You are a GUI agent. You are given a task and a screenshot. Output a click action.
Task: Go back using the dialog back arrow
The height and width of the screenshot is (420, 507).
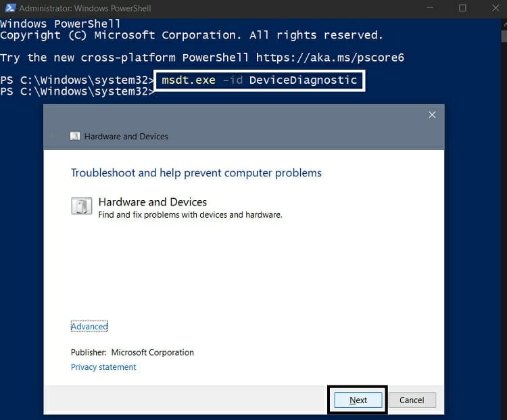point(53,136)
